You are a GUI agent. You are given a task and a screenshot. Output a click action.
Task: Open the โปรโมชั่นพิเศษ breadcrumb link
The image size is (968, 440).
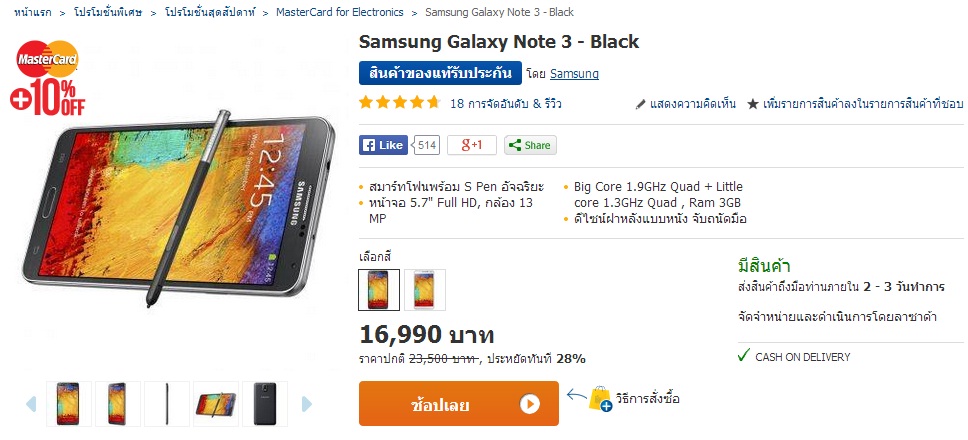[108, 12]
